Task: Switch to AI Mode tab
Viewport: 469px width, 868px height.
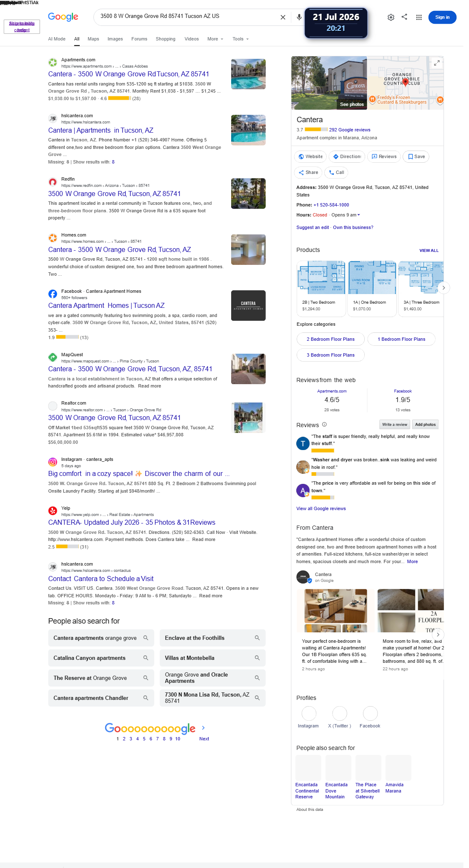Action: point(57,39)
